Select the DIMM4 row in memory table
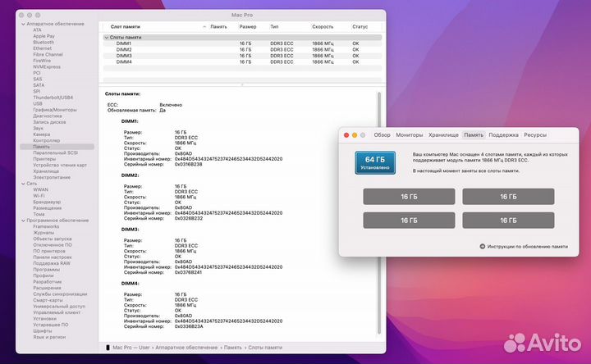The image size is (591, 364). tap(242, 61)
